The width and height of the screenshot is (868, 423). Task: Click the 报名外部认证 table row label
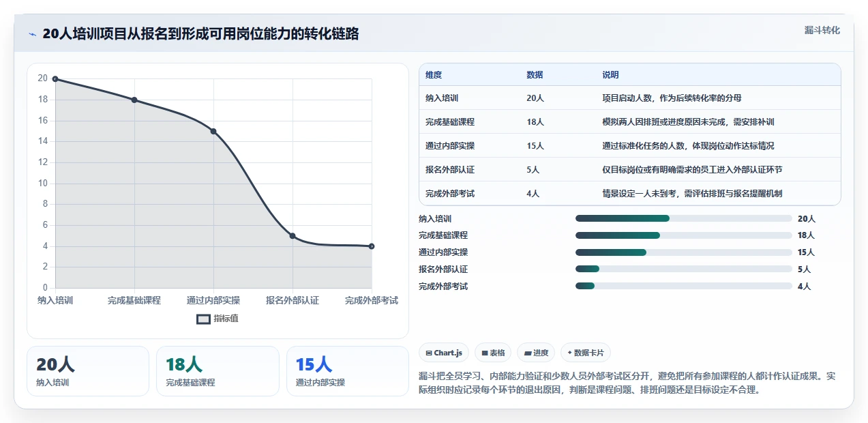click(450, 170)
